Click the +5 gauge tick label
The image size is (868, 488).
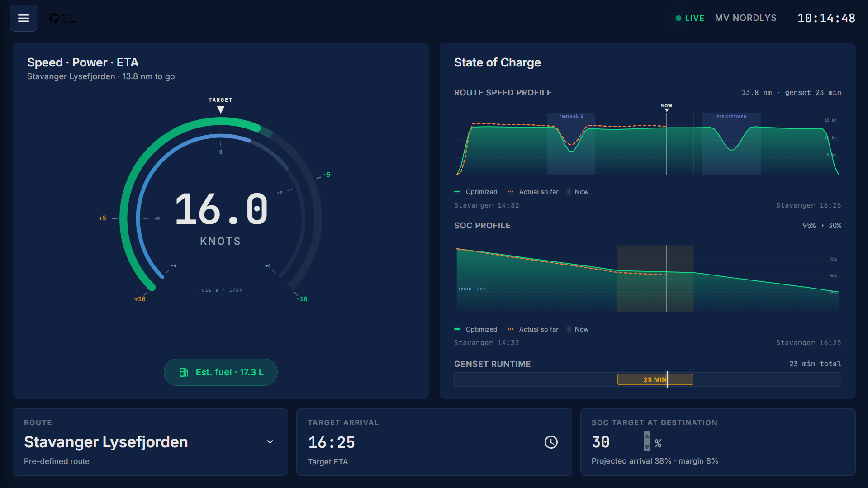[103, 218]
